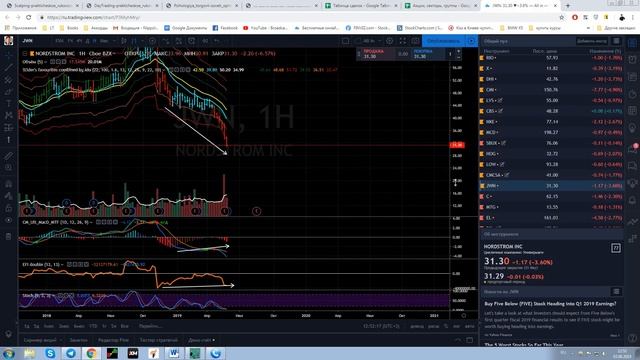Increase order quantity with plus stepper
The height and width of the screenshot is (360, 640).
click(x=458, y=51)
